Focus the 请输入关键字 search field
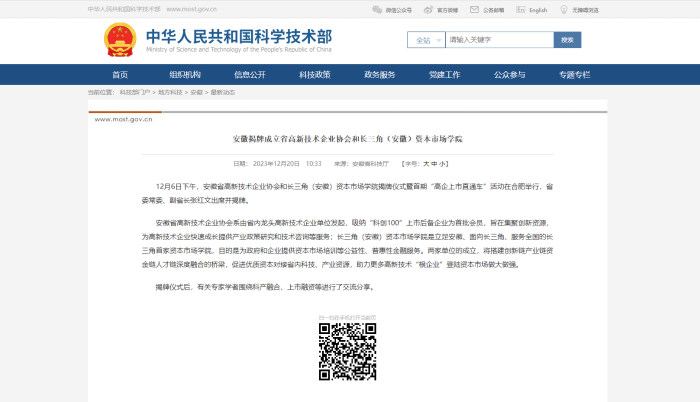This screenshot has width=700, height=402. point(500,40)
